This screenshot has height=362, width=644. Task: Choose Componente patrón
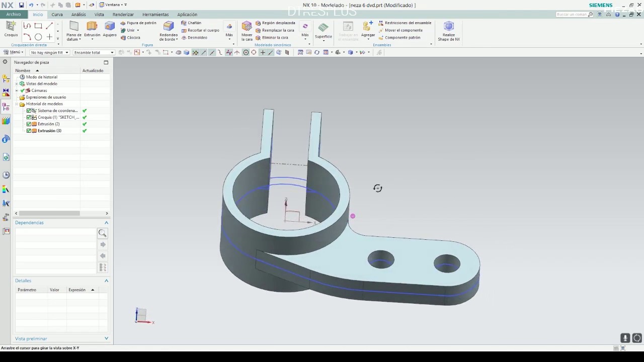[399, 37]
